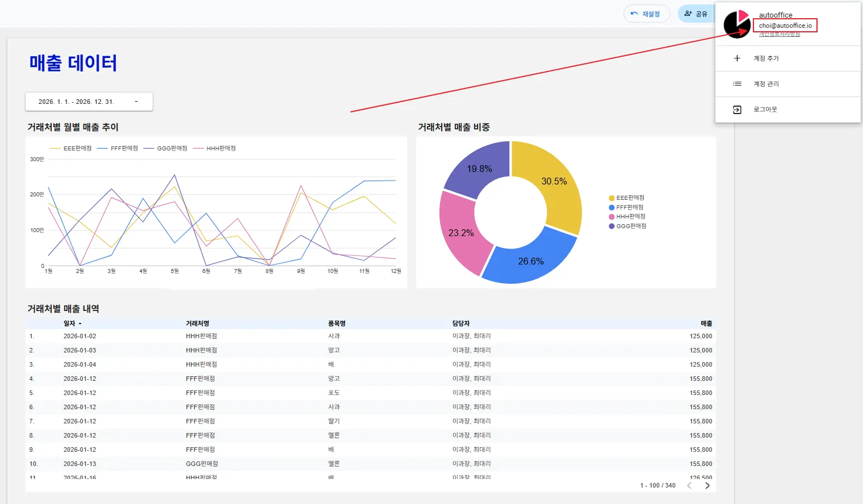Click the autooffice account name
Image resolution: width=863 pixels, height=504 pixels.
[x=776, y=15]
